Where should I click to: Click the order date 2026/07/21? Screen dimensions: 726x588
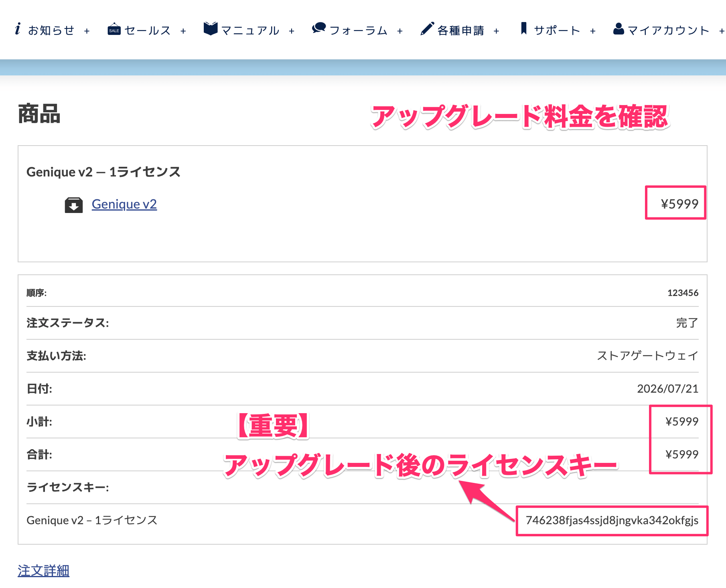(668, 388)
